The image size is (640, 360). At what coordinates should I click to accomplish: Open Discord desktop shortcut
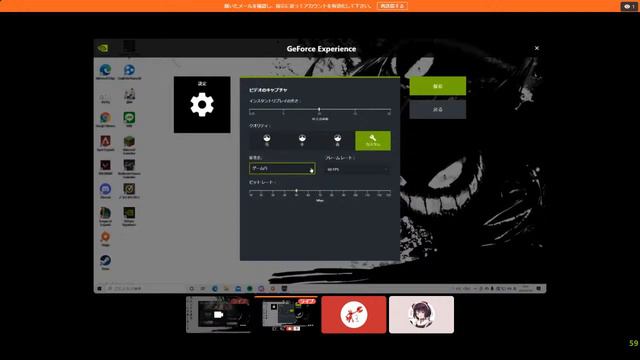click(x=105, y=191)
